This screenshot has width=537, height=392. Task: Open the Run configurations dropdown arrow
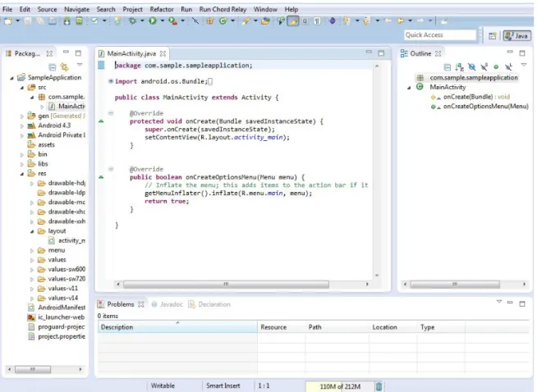(163, 21)
